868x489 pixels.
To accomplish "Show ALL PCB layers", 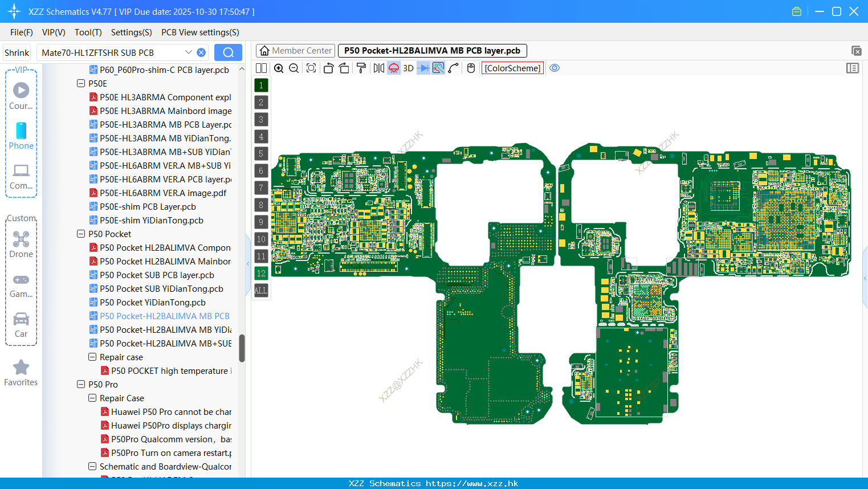I will pyautogui.click(x=261, y=291).
